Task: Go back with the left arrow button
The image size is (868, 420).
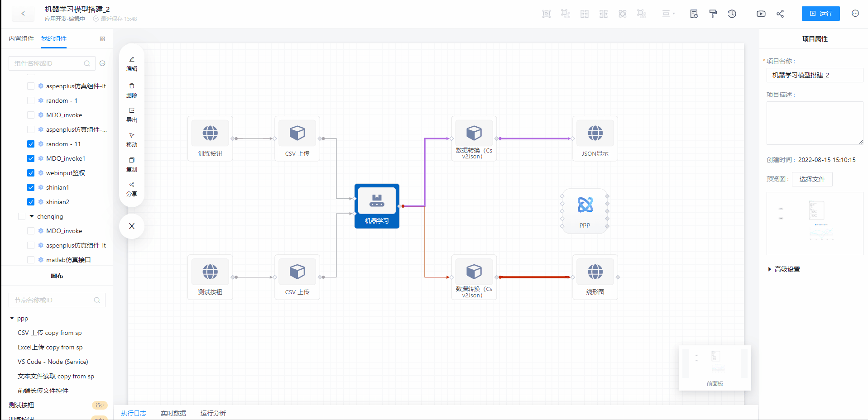Action: (23, 14)
